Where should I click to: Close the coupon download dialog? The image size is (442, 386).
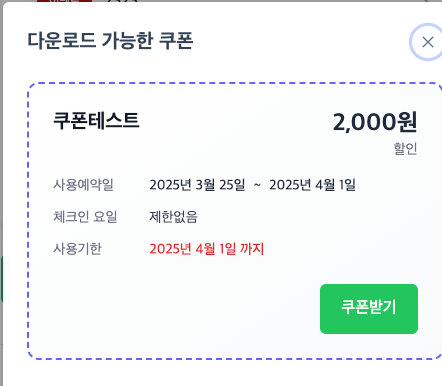427,42
